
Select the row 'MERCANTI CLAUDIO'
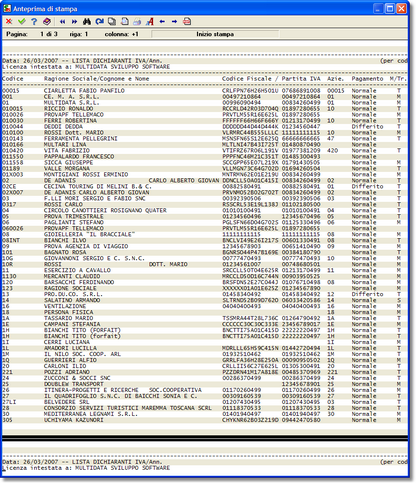pyautogui.click(x=205, y=276)
